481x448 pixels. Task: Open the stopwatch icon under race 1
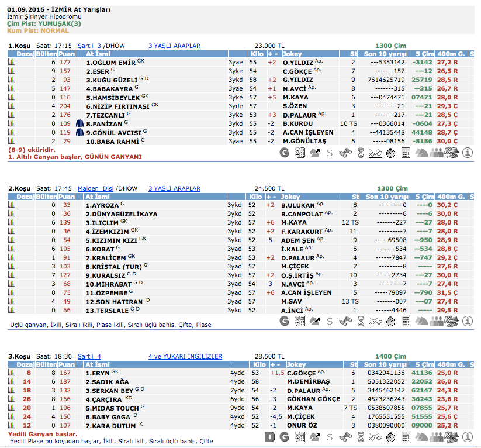(x=392, y=153)
